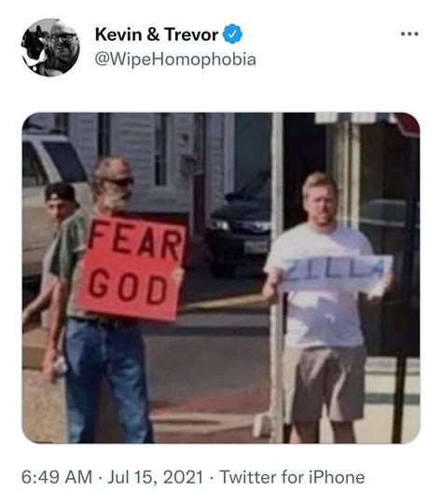Open the attached photo in the tweet
The height and width of the screenshot is (504, 442).
pyautogui.click(x=221, y=278)
